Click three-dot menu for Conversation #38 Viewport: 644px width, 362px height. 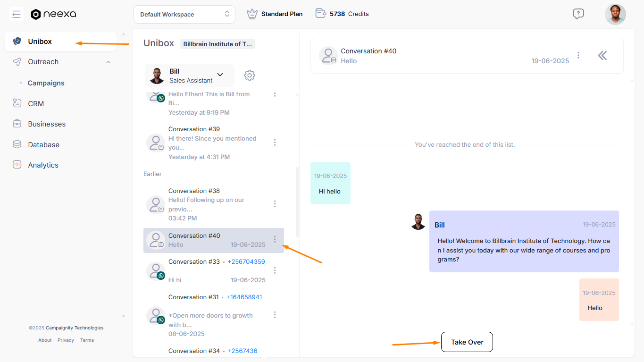275,204
